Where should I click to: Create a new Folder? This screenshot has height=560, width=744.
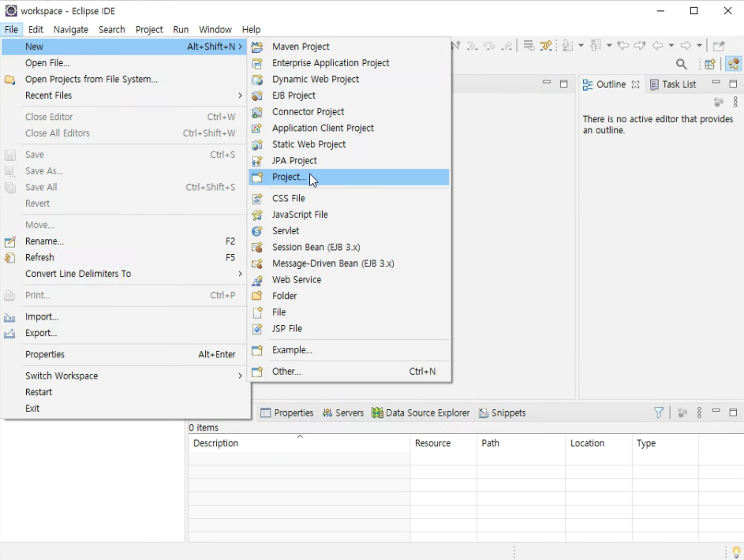point(349,296)
